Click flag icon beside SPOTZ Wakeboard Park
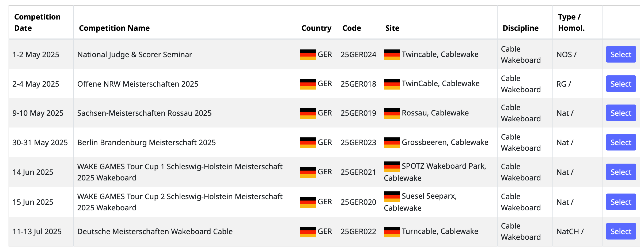The height and width of the screenshot is (247, 644). pos(392,167)
